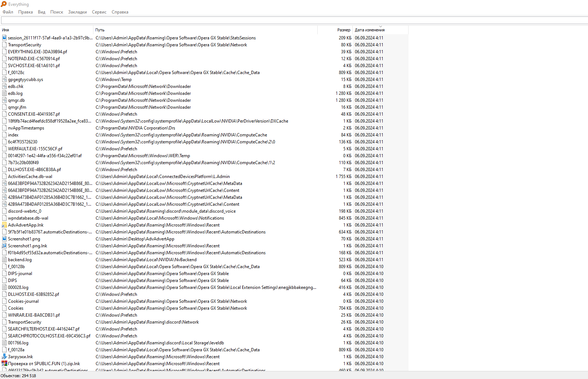
Task: Click the Проверка от SPUBLIC.FUN archive icon
Action: (4, 363)
